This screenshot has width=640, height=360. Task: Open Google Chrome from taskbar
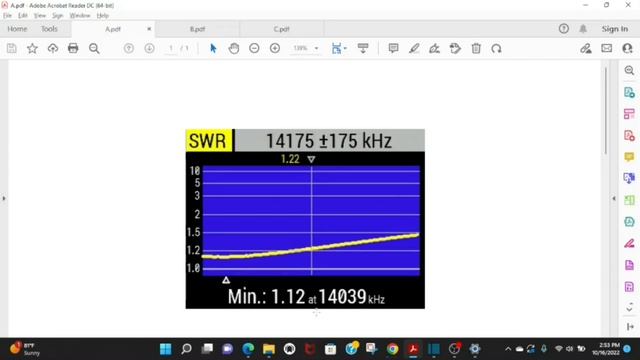(x=393, y=349)
